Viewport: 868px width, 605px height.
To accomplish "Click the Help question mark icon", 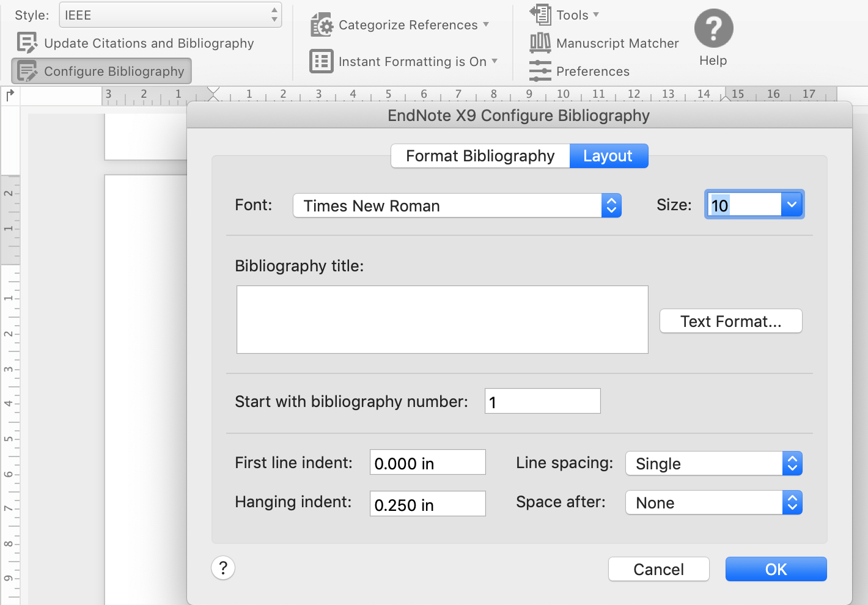I will 713,28.
